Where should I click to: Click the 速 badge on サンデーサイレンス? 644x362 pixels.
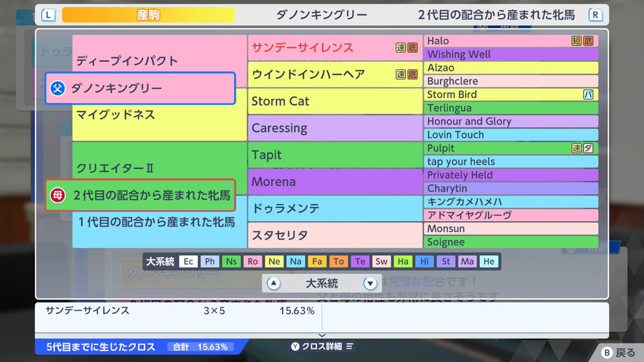[x=401, y=48]
